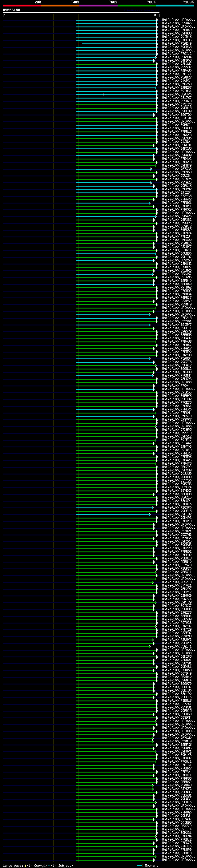Click the cyan ~100% identity legend bar
197x868 pixels.
pyautogui.click(x=175, y=6)
